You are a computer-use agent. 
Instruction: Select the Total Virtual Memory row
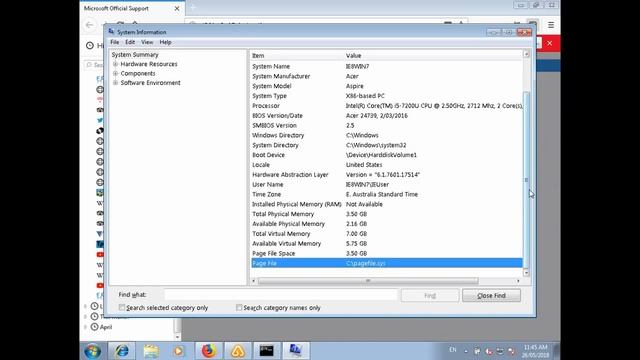[x=387, y=233]
